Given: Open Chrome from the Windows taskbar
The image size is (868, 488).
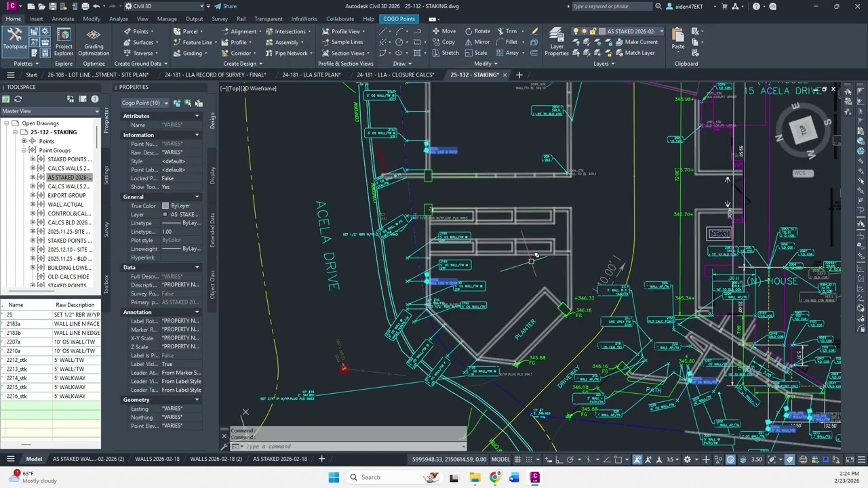Looking at the screenshot, I should [x=494, y=477].
